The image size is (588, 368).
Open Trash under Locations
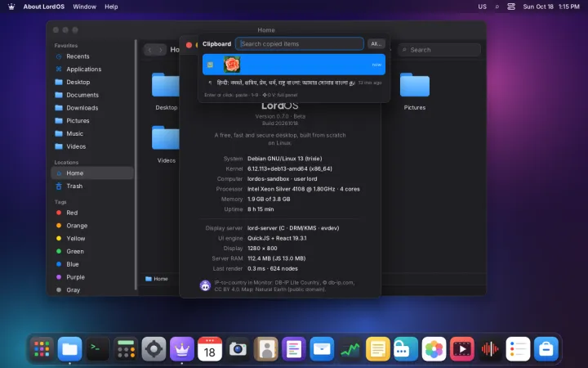[91, 186]
